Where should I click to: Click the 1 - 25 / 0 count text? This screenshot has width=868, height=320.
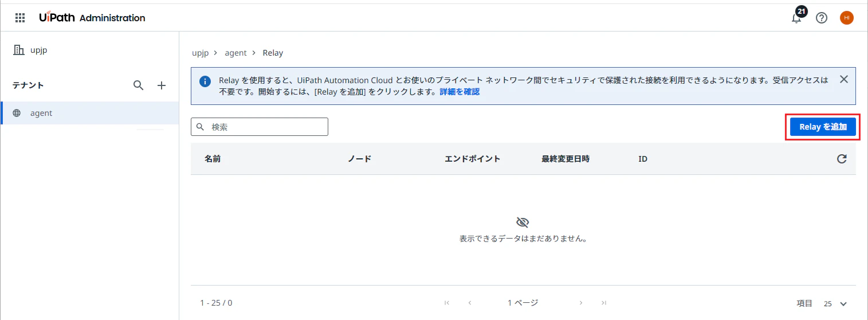pos(216,303)
